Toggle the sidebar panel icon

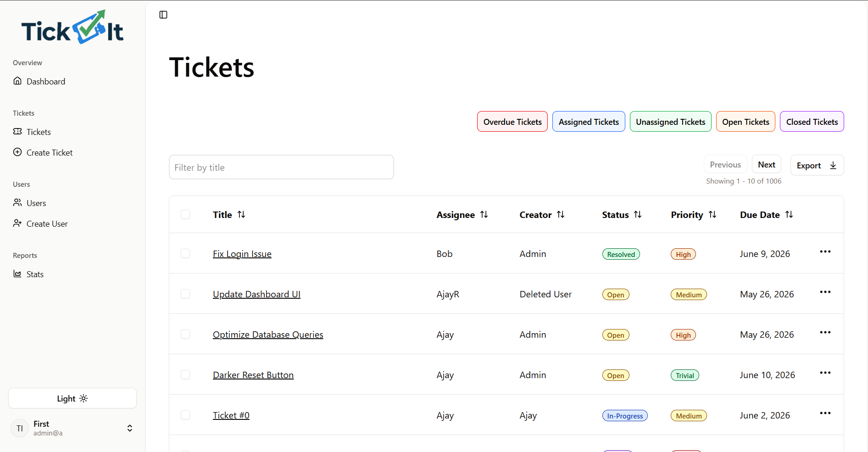(163, 15)
